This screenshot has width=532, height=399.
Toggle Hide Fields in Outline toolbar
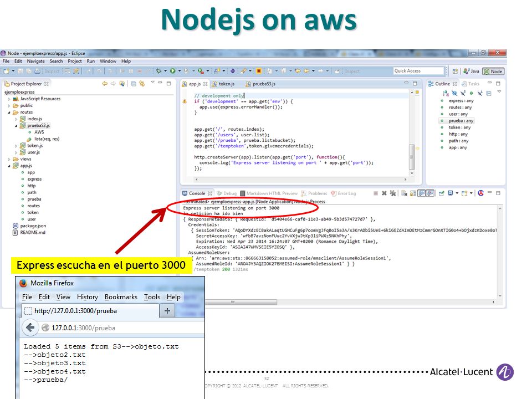tap(454, 93)
